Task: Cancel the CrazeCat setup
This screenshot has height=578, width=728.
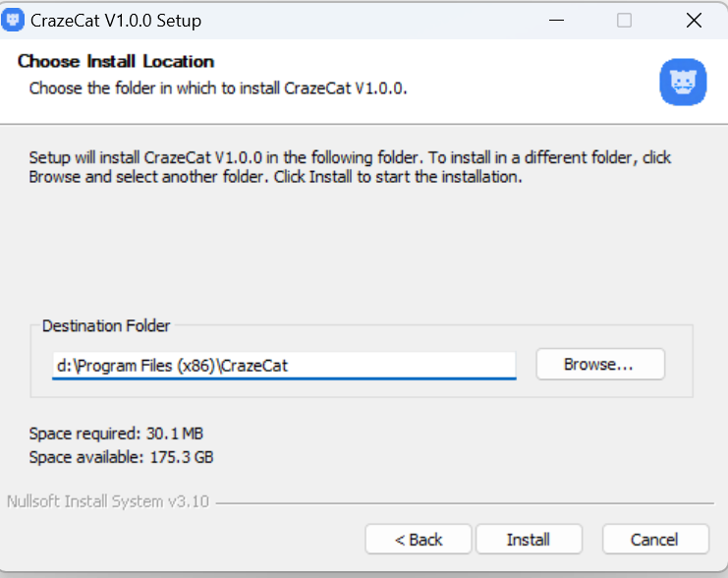Action: (x=655, y=540)
